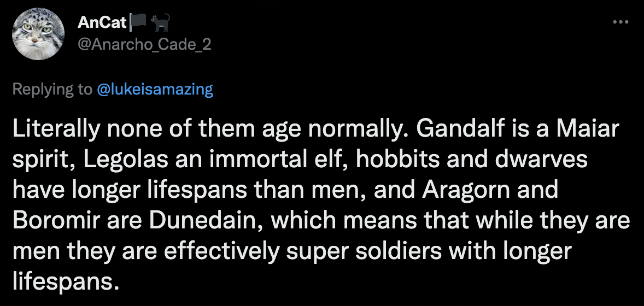Image resolution: width=644 pixels, height=306 pixels.
Task: Click the @Anarcho_Cade_2 handle
Action: pyautogui.click(x=144, y=44)
